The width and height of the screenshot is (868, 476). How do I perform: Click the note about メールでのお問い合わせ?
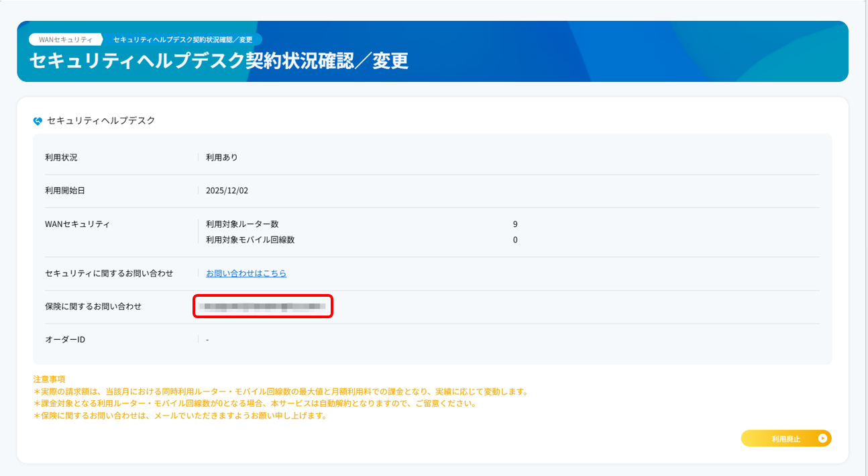[180, 416]
